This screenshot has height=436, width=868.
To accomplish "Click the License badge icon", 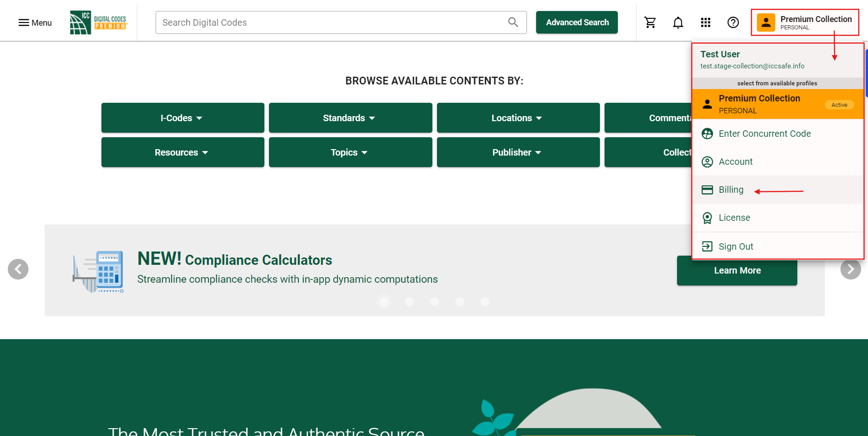I will tap(707, 218).
